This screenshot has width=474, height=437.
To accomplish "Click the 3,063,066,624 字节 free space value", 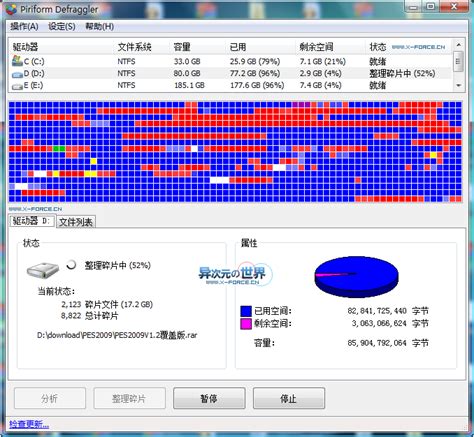I will [390, 323].
